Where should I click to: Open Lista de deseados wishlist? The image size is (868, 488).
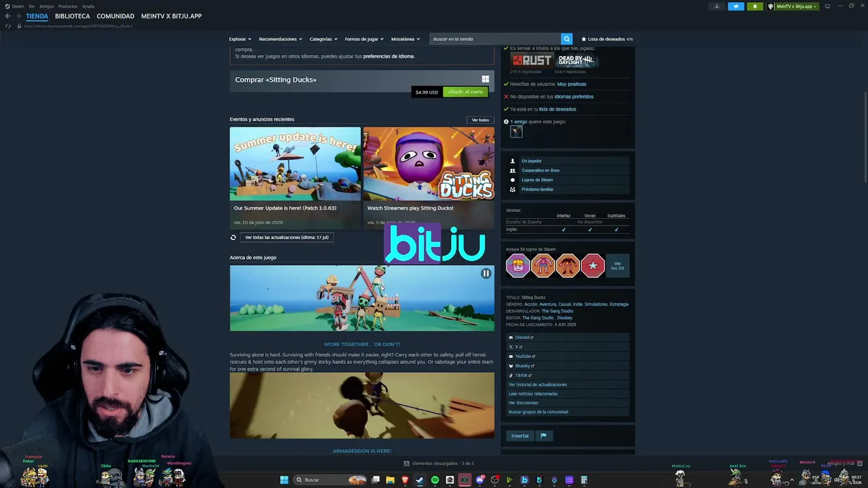click(606, 39)
